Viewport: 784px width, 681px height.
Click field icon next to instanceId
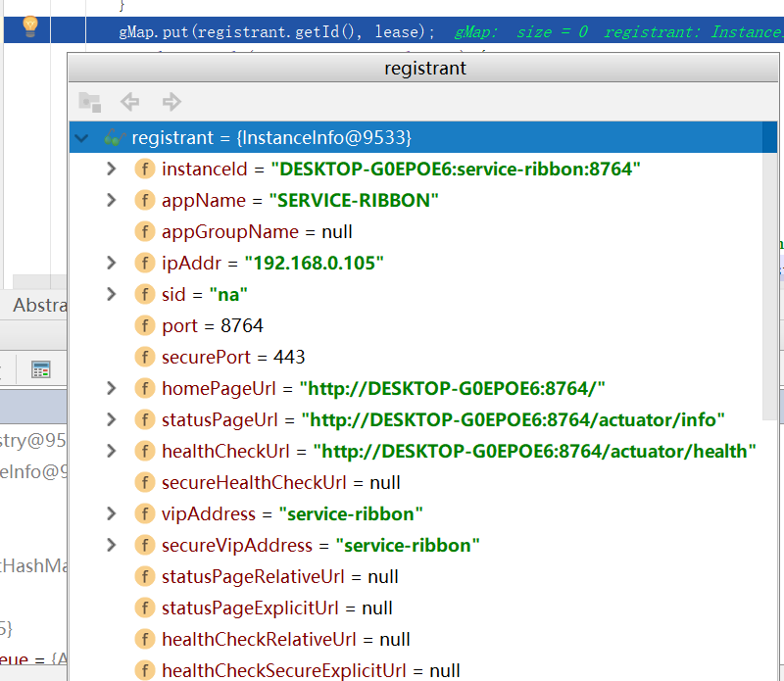pos(144,169)
